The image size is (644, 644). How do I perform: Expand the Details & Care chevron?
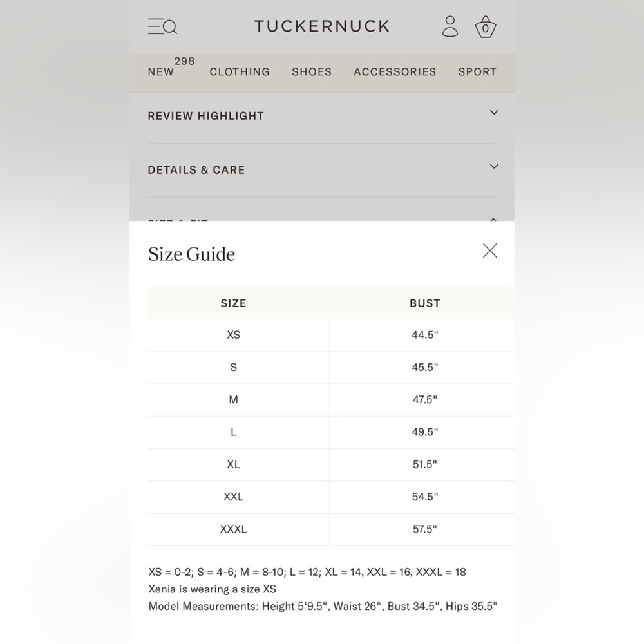(x=494, y=166)
